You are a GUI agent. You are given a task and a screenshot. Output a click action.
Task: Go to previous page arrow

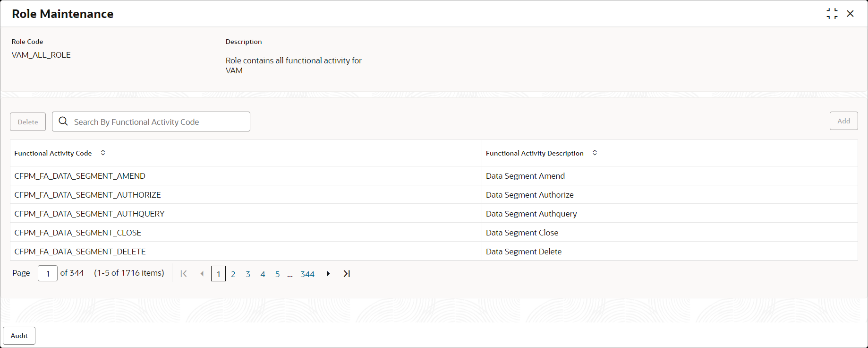tap(202, 274)
